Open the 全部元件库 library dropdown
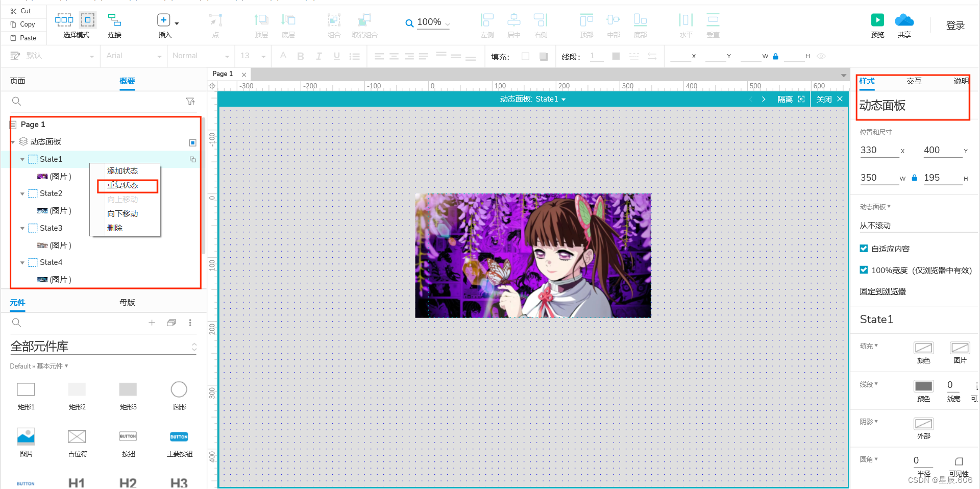980x489 pixels. pos(103,347)
